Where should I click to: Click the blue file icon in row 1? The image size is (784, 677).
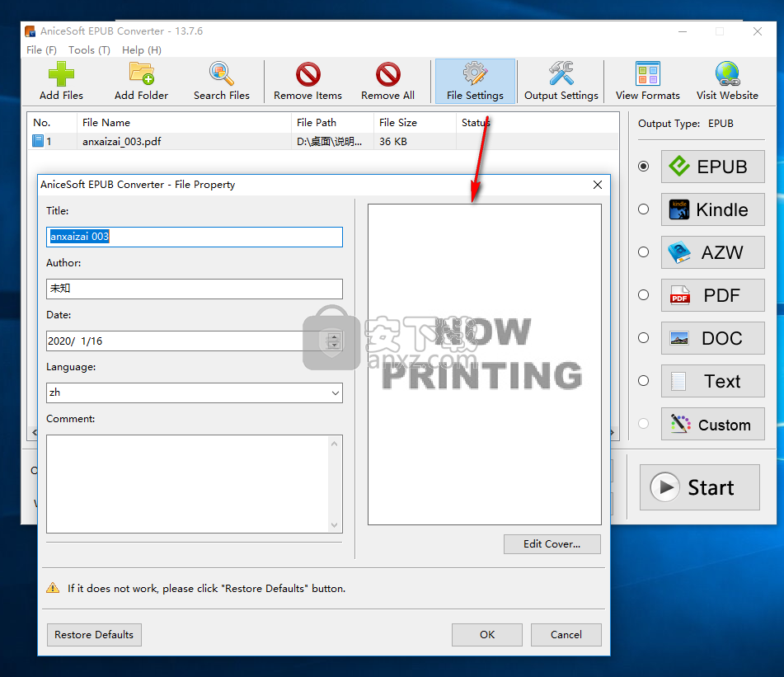(x=38, y=141)
